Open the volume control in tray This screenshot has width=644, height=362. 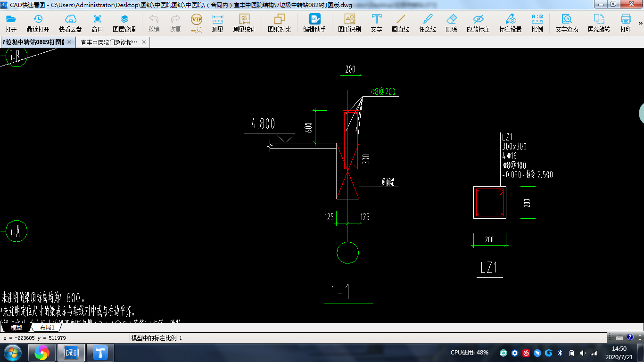tap(582, 353)
